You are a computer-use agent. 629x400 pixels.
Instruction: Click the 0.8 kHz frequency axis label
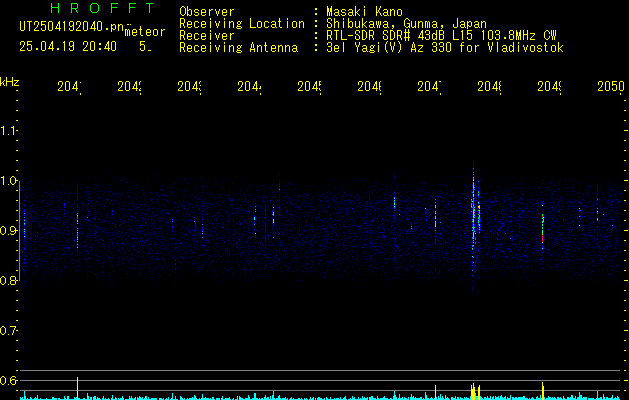click(x=8, y=280)
